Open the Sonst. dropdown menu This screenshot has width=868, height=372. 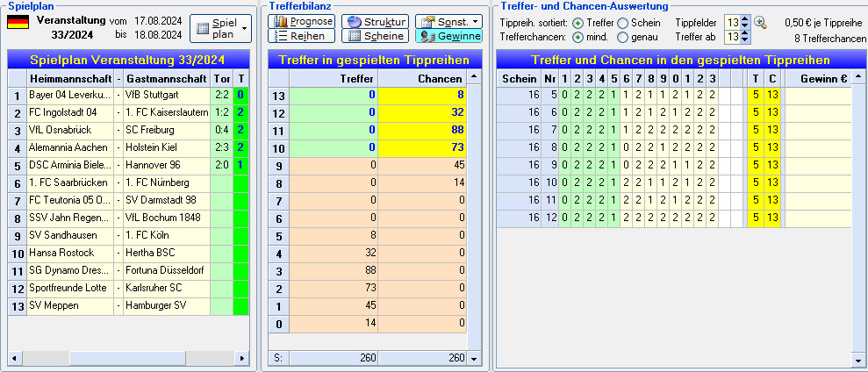tap(448, 22)
